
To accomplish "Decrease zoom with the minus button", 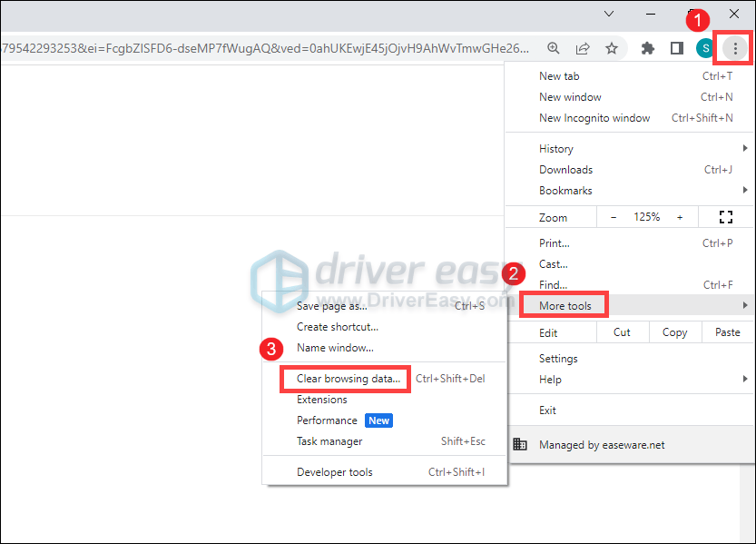I will 614,217.
